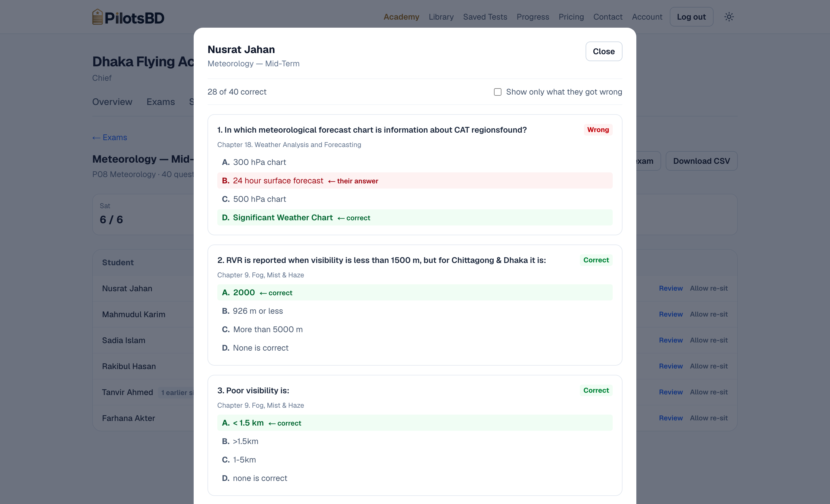Open the Contact page
Image resolution: width=830 pixels, height=504 pixels.
click(x=608, y=17)
